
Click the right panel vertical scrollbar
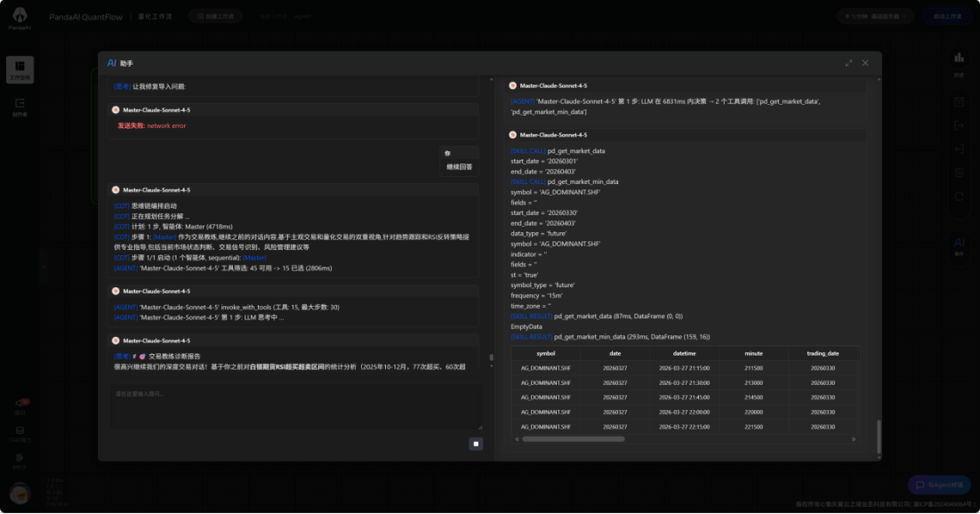click(877, 436)
